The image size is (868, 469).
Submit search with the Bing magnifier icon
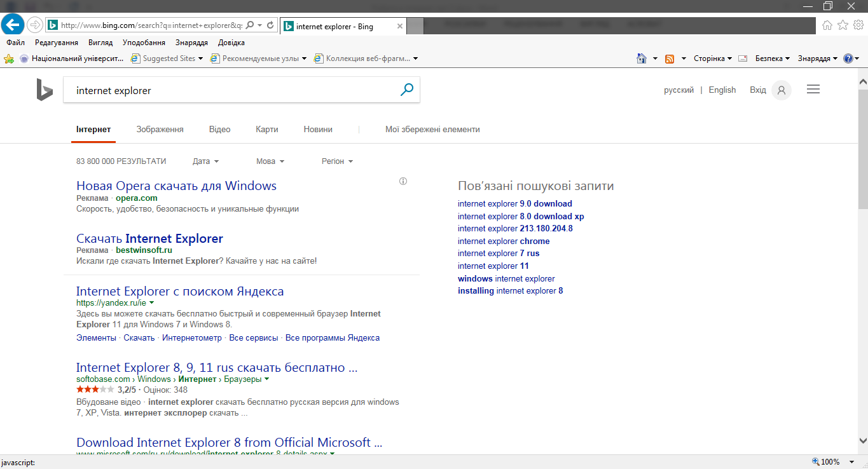pyautogui.click(x=407, y=90)
